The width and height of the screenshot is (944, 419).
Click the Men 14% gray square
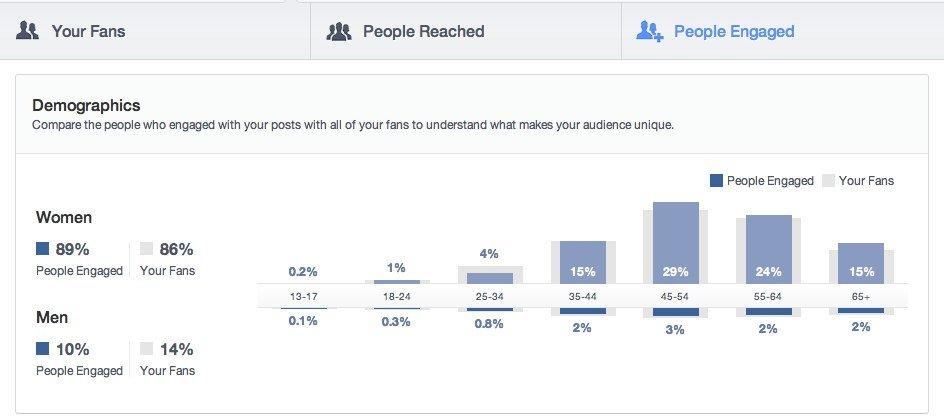pos(146,349)
